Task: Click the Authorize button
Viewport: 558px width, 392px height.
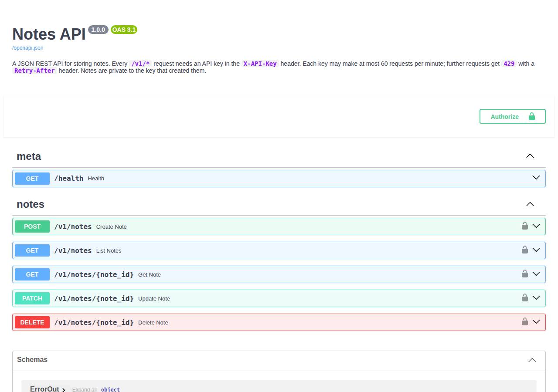Action: [x=513, y=116]
